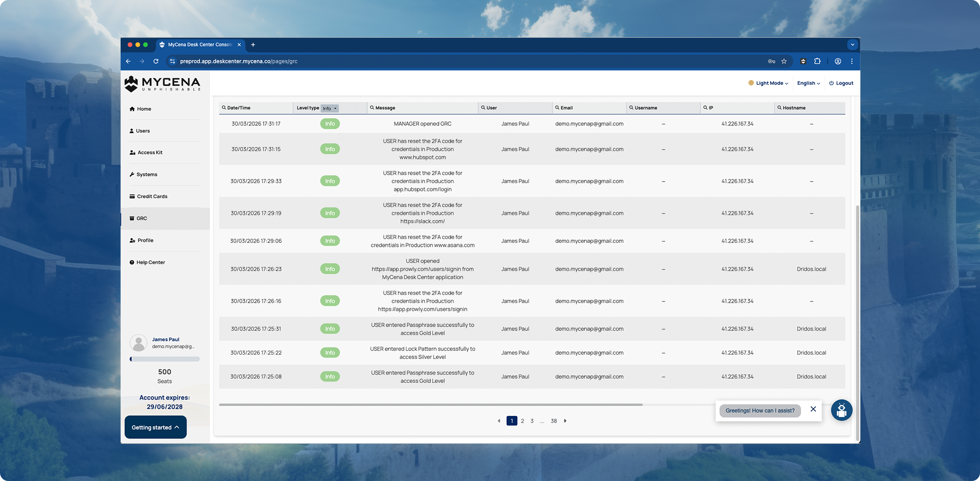
Task: Open the chatbot assistant robot icon
Action: [841, 410]
